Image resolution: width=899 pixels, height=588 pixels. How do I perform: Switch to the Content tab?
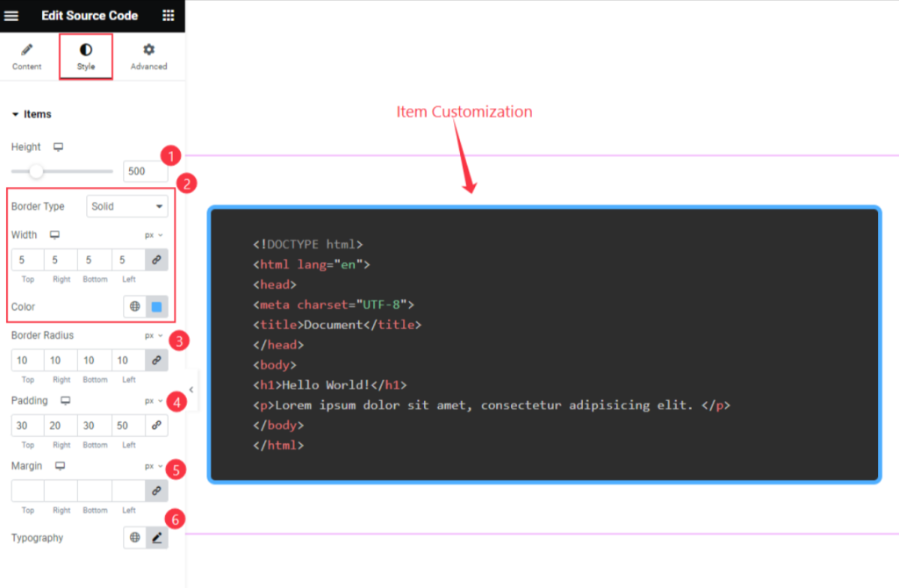pos(26,55)
